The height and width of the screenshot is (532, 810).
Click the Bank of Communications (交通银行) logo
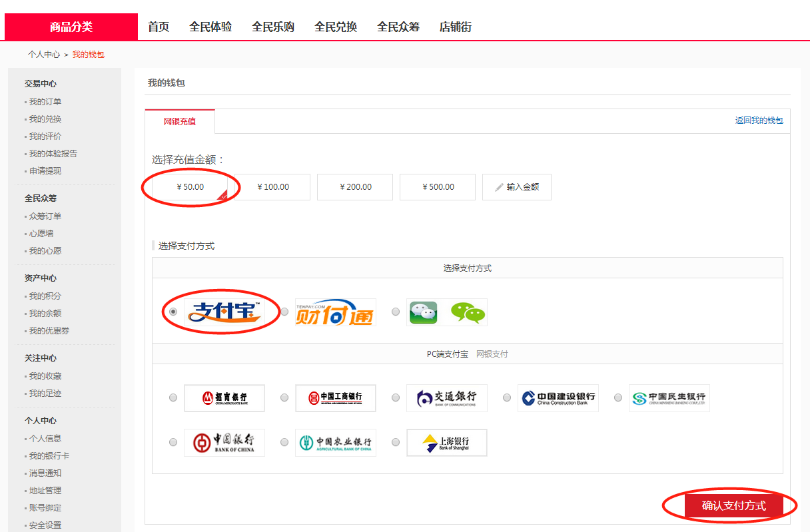click(447, 398)
